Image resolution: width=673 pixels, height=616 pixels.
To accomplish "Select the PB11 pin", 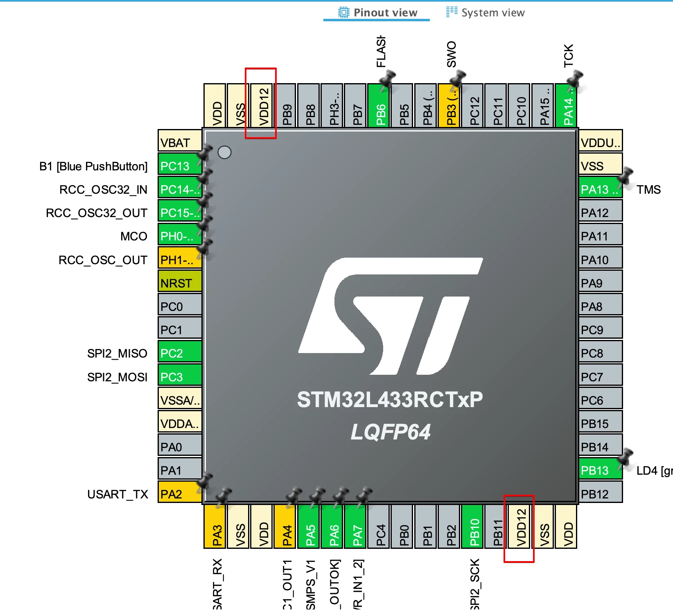I will [x=496, y=526].
